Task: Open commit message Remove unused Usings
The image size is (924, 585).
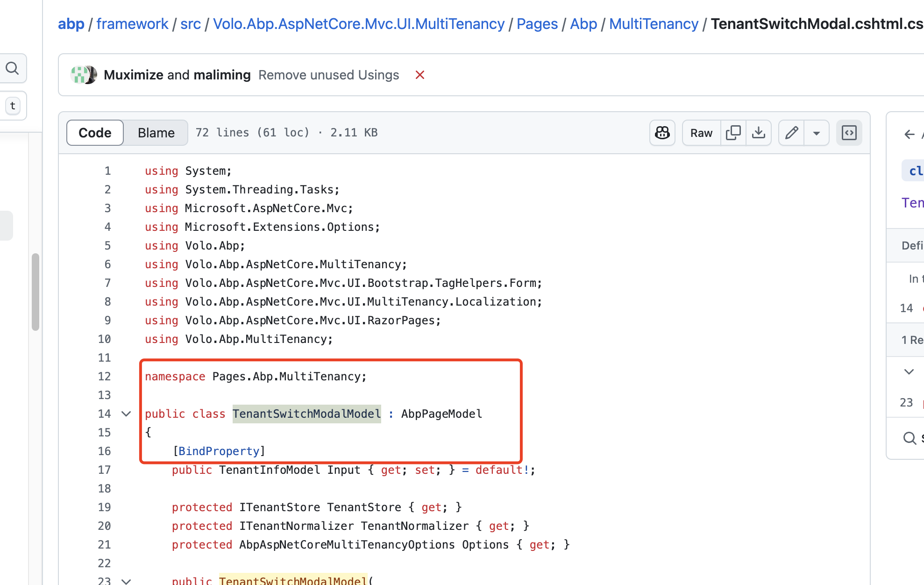Action: [x=328, y=75]
